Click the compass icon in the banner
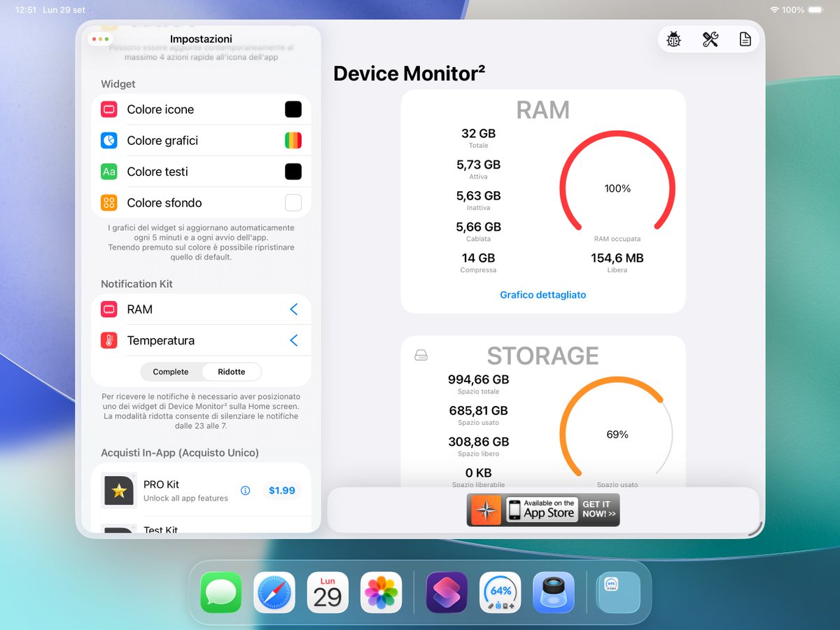 (x=486, y=510)
